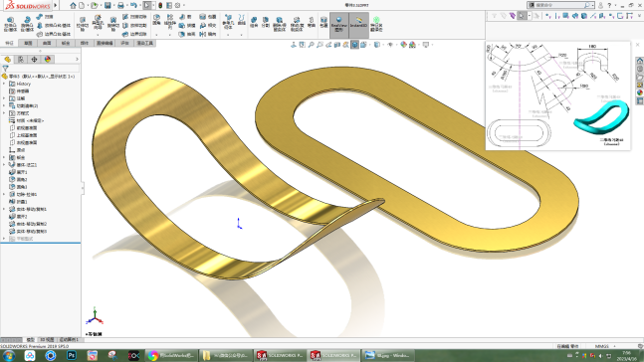This screenshot has height=362, width=644.
Task: Open the Windows Start button
Action: pos(9,355)
